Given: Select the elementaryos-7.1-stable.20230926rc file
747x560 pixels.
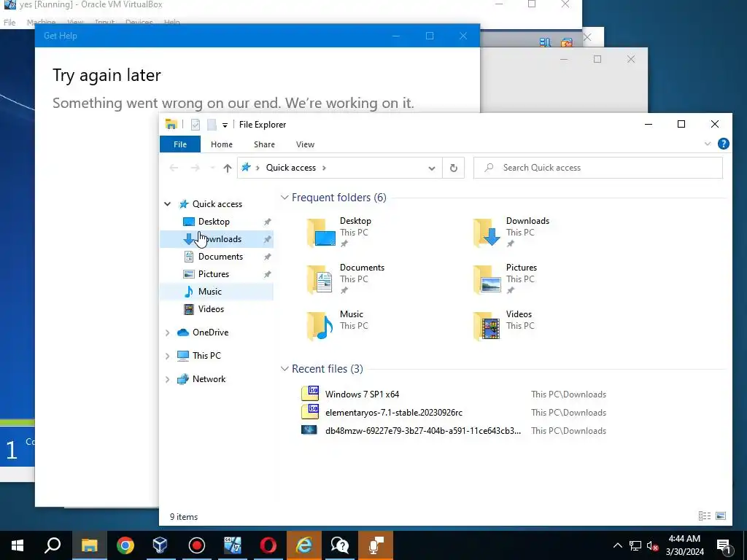Looking at the screenshot, I should pyautogui.click(x=393, y=413).
